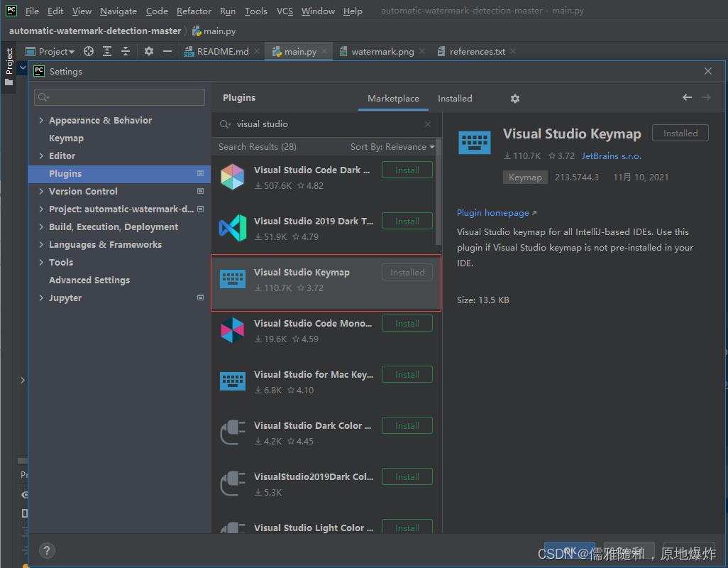Open the VCS menu

[285, 11]
